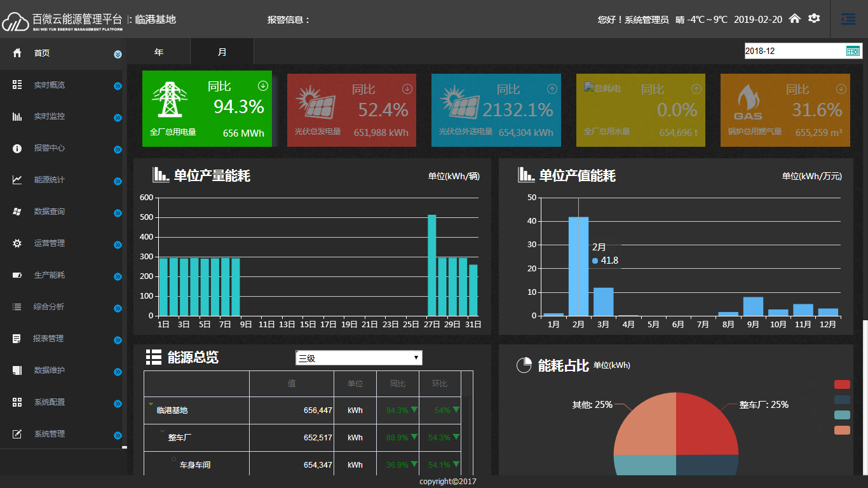Toggle the teal legend item in 能耗占比
Viewport: 868px width, 488px height.
842,415
